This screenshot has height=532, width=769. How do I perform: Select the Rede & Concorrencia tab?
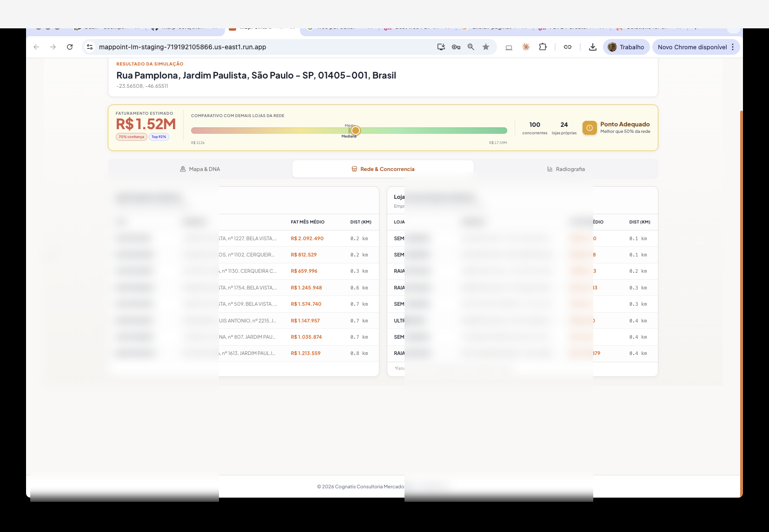[383, 169]
